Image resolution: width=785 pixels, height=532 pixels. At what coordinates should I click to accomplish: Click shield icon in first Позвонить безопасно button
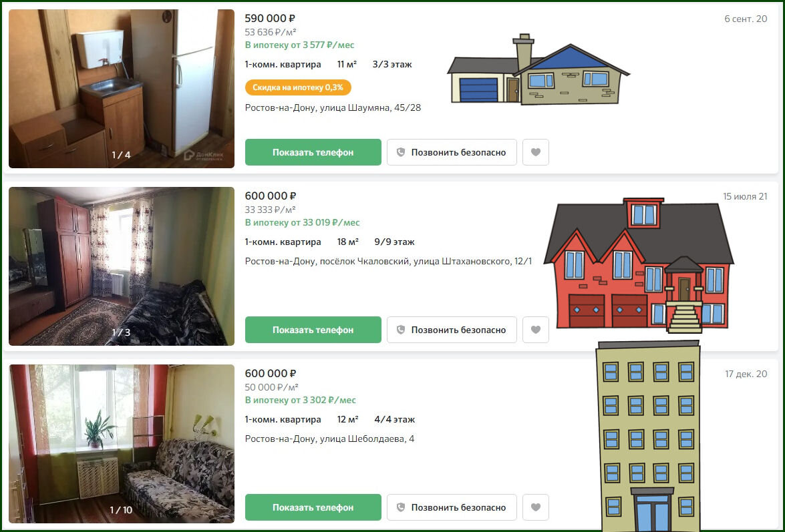pyautogui.click(x=400, y=152)
